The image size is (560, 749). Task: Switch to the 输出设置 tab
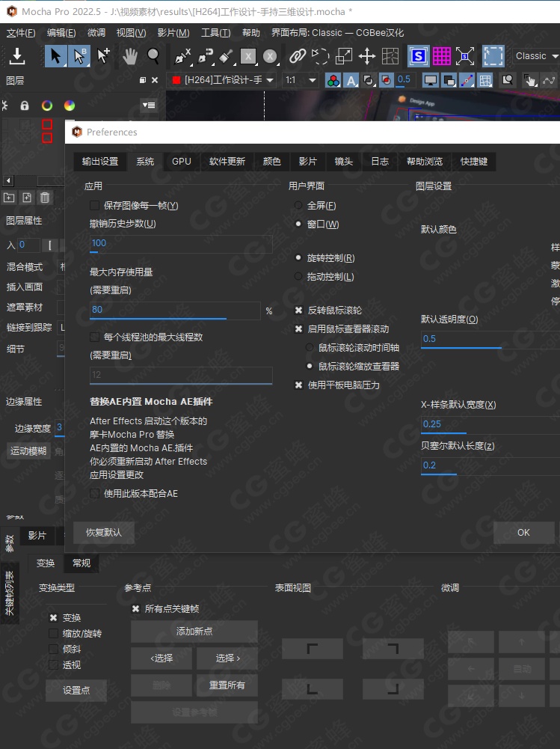(99, 162)
